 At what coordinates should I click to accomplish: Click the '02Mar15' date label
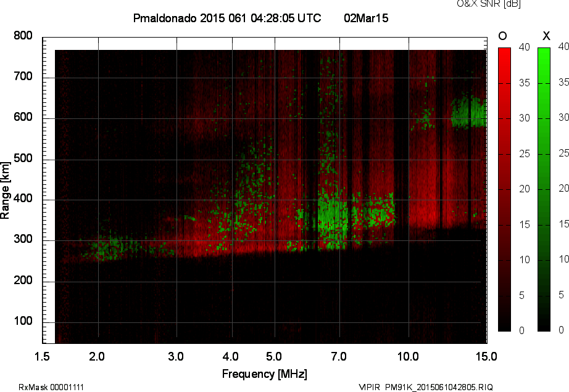click(x=366, y=18)
